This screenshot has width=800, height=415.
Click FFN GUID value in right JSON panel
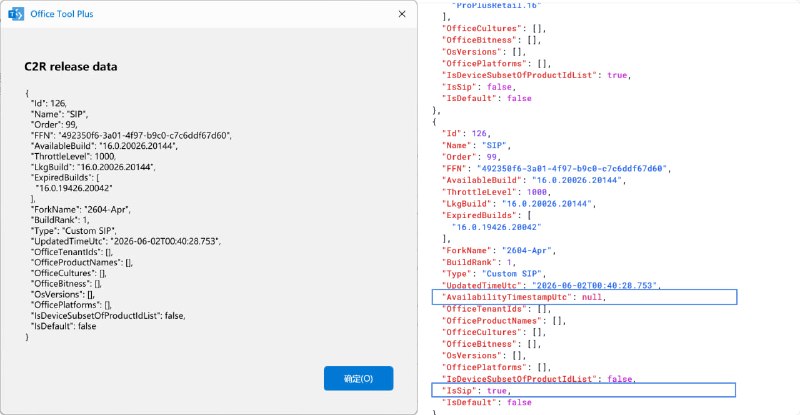[x=572, y=168]
